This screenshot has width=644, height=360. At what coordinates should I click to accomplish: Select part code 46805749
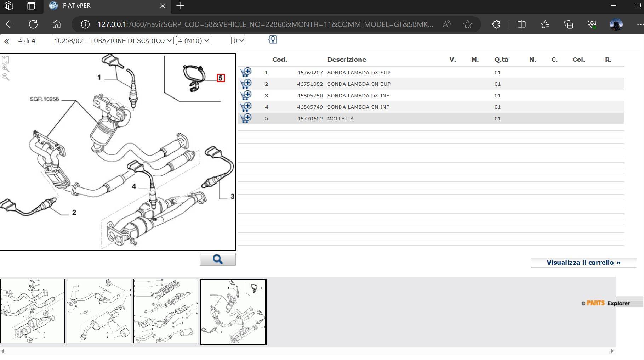pos(310,107)
